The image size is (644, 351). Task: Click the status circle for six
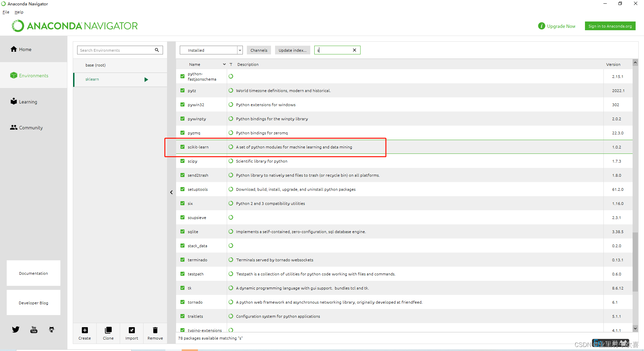(231, 203)
